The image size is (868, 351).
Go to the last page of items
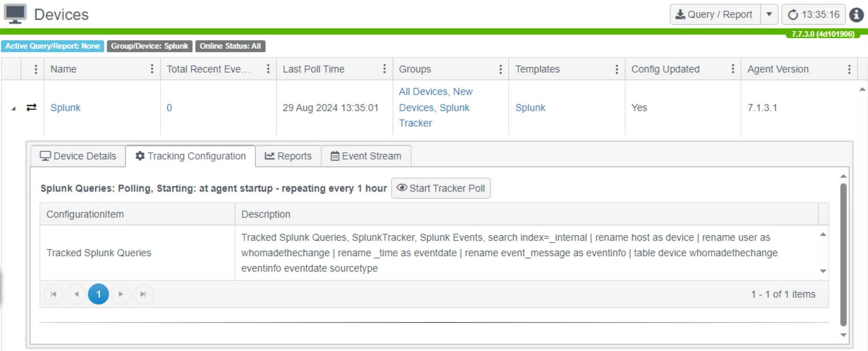(143, 294)
